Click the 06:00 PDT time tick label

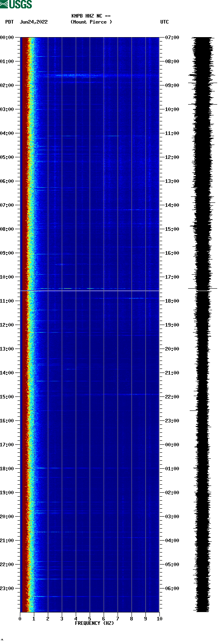coord(7,181)
